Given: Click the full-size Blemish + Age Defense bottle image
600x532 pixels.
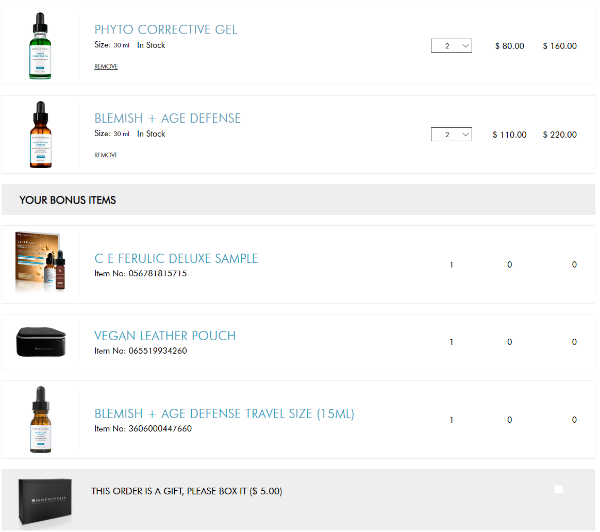Looking at the screenshot, I should click(40, 134).
